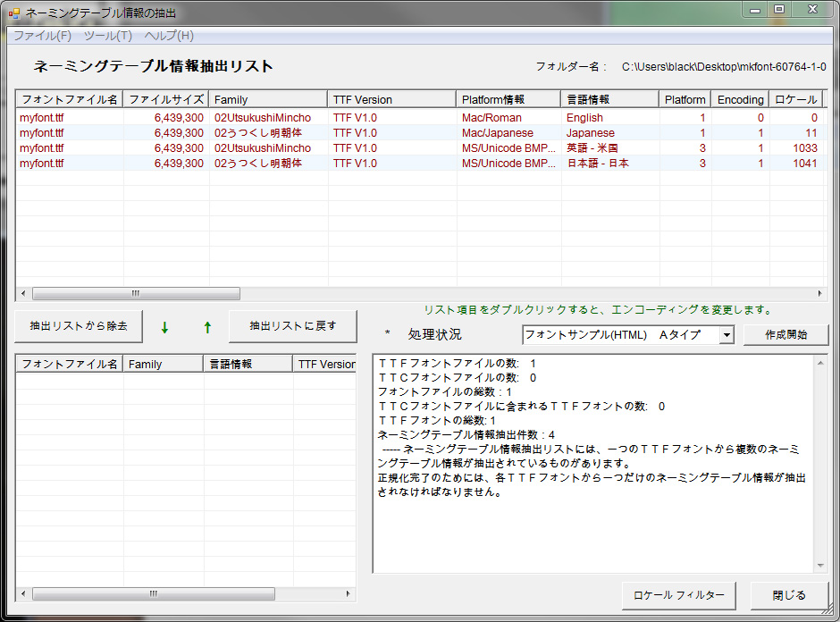Click the 閉じる button
The image size is (840, 622).
789,595
